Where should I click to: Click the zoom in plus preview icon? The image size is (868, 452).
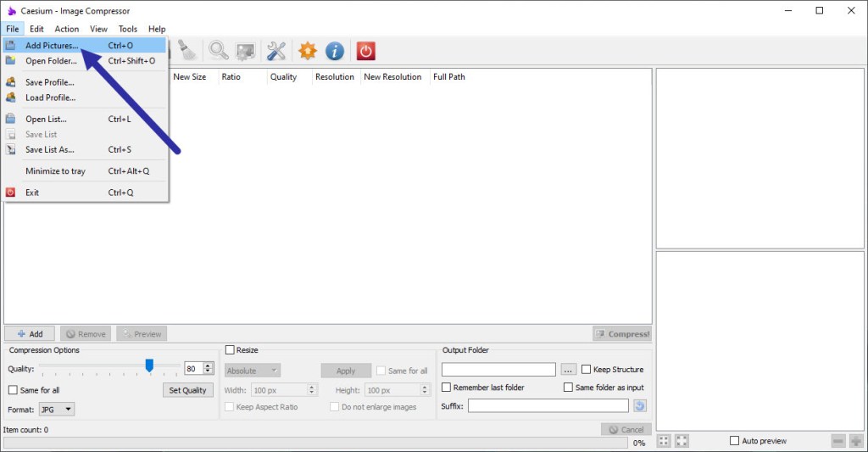(x=856, y=441)
